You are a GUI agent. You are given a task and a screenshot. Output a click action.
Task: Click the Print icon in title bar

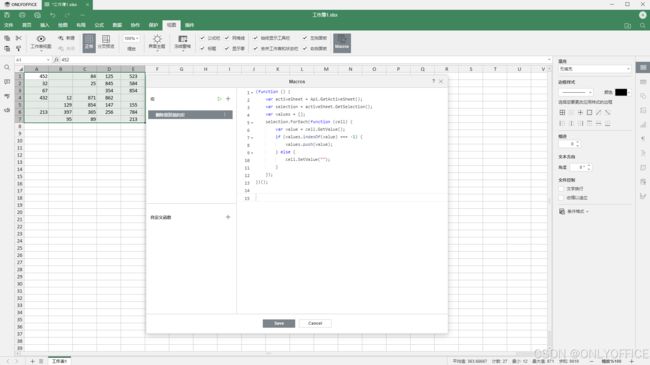(x=22, y=15)
